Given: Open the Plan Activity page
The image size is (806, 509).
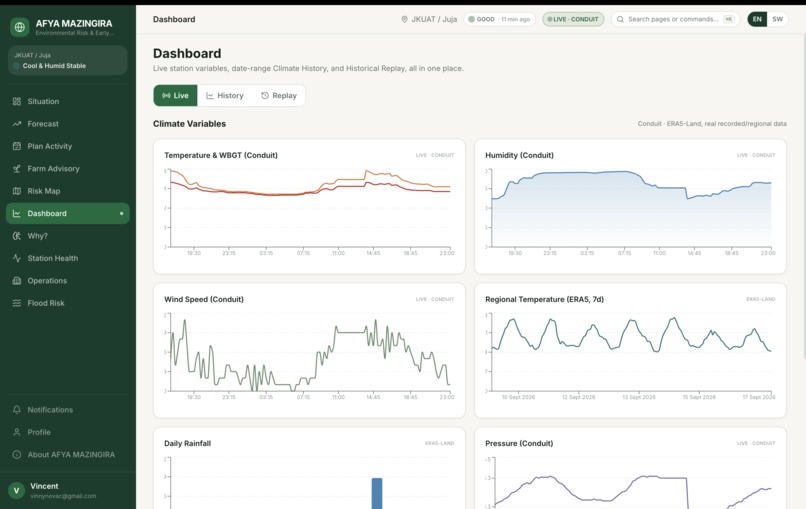Looking at the screenshot, I should click(67, 146).
